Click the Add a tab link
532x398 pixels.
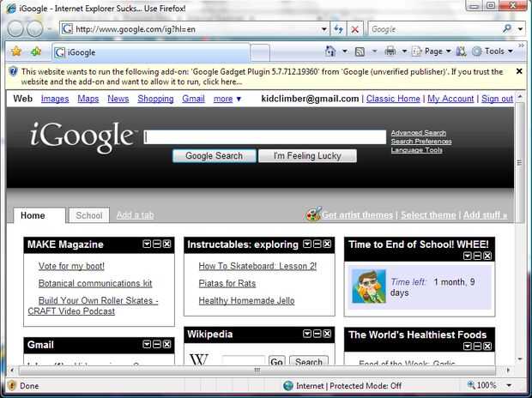pyautogui.click(x=135, y=215)
